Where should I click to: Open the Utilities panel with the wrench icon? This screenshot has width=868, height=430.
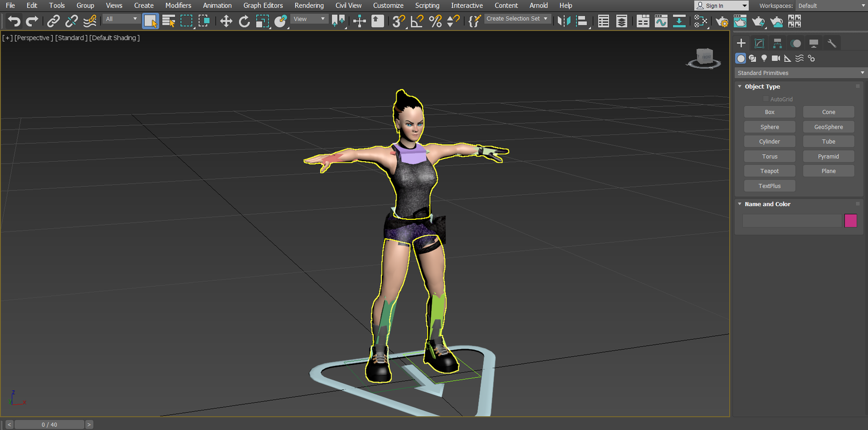(832, 43)
